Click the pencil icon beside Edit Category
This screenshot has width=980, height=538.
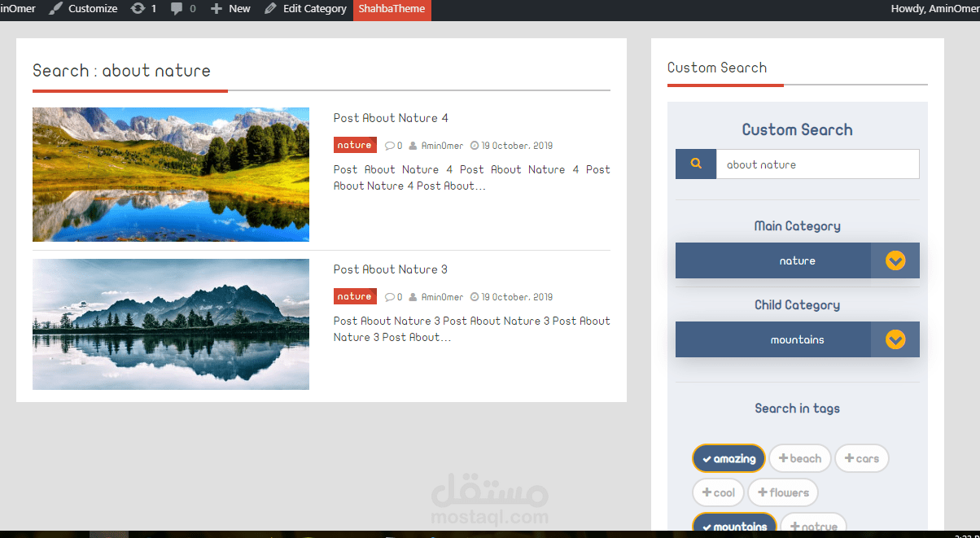pyautogui.click(x=269, y=8)
